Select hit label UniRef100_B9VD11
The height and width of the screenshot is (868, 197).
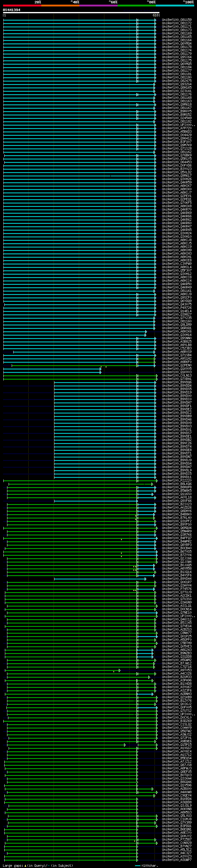click(177, 477)
